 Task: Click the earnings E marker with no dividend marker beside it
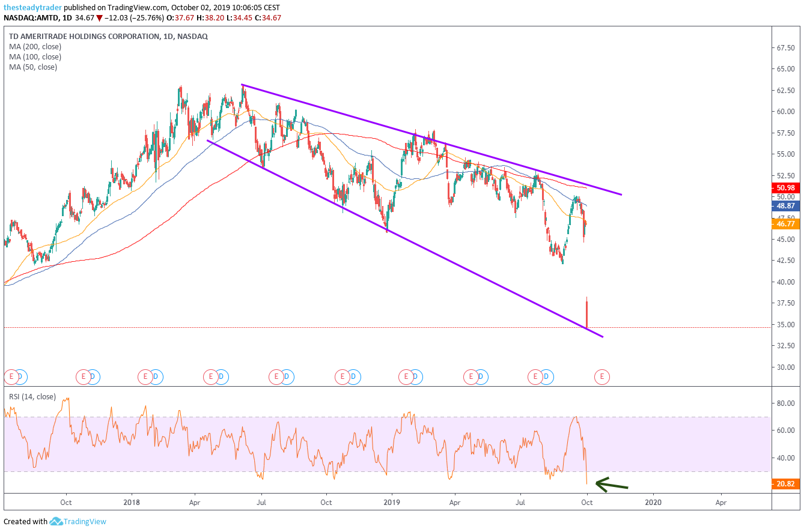click(601, 376)
